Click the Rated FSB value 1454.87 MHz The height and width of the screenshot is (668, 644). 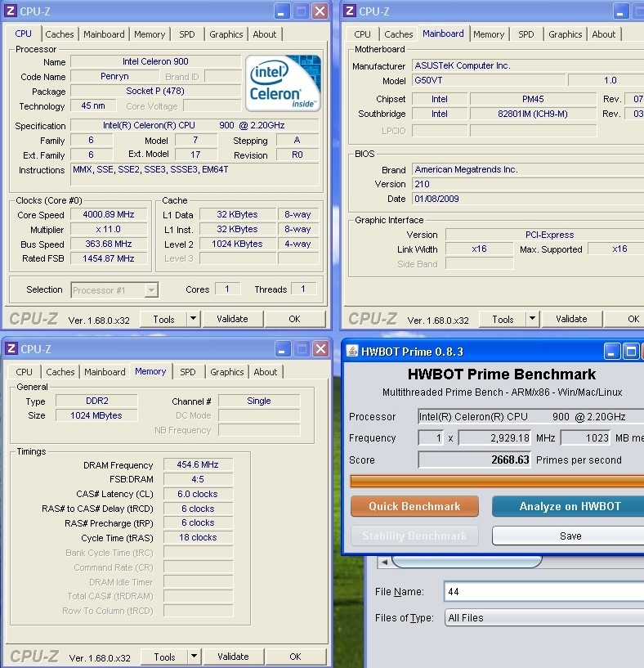coord(109,258)
